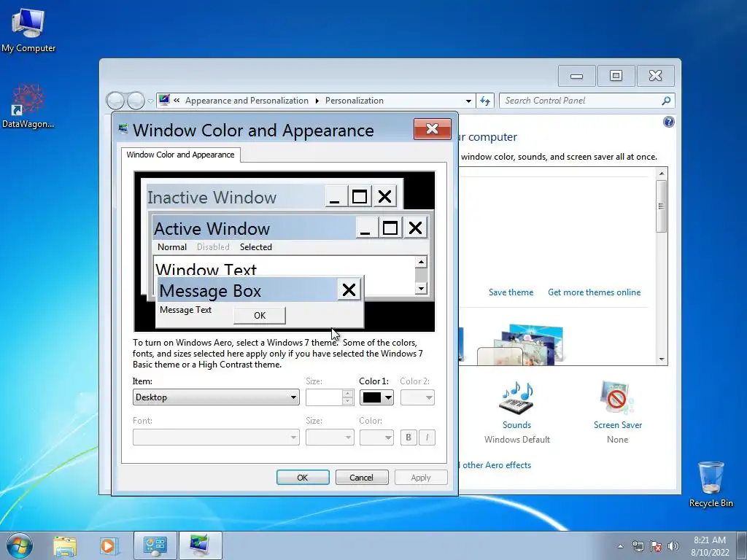
Task: Click Normal menu in preview window
Action: 172,247
